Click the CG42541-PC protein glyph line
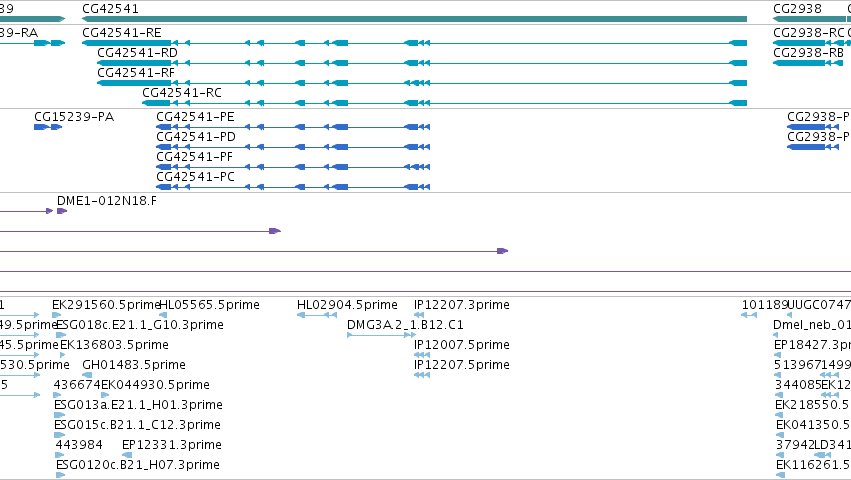The height and width of the screenshot is (480, 851). point(293,187)
